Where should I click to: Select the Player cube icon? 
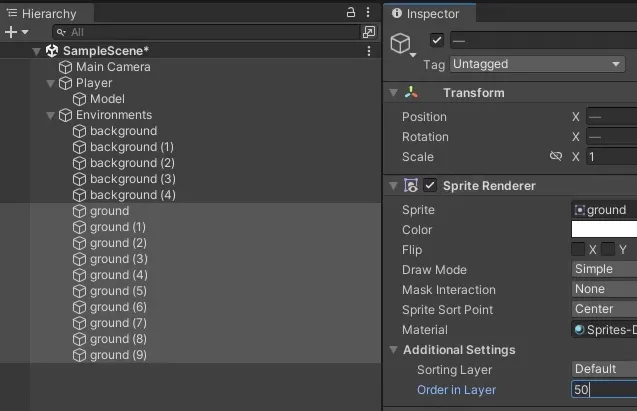point(65,83)
